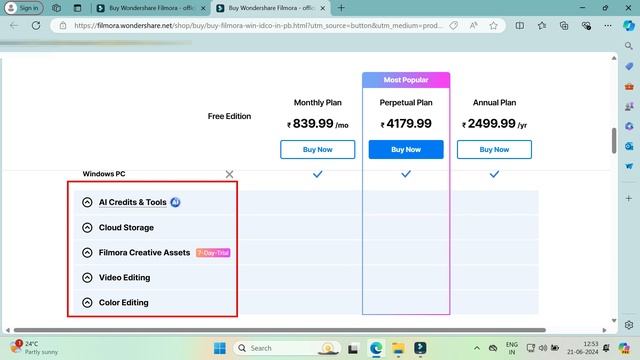Image resolution: width=640 pixels, height=360 pixels.
Task: Close the active Filmora browser tab
Action: [x=322, y=8]
